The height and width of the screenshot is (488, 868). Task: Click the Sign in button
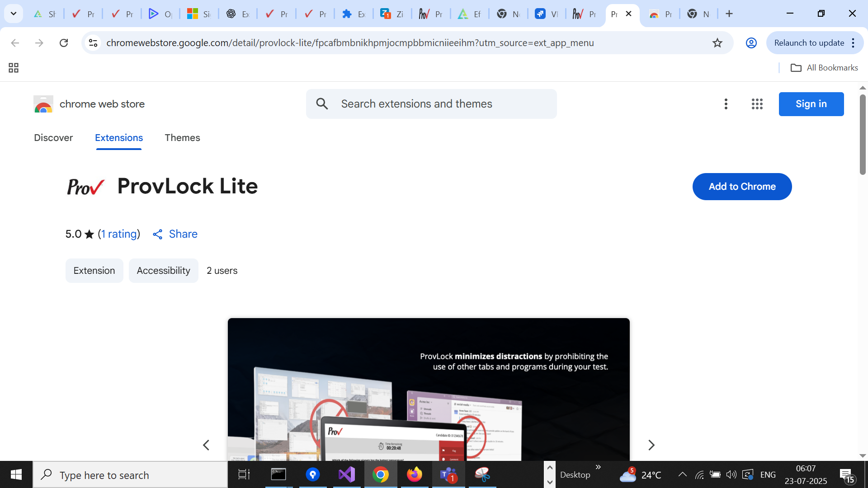[811, 104]
